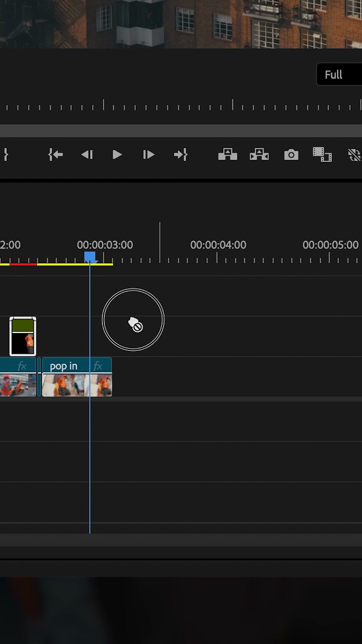Select the narrow clip between the two clips

[x=39, y=377]
